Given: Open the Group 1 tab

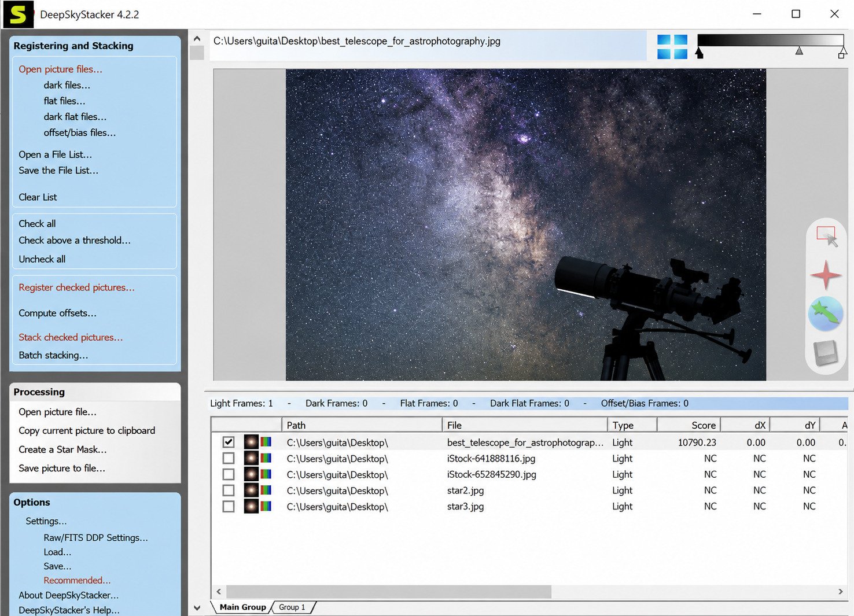Looking at the screenshot, I should point(292,607).
